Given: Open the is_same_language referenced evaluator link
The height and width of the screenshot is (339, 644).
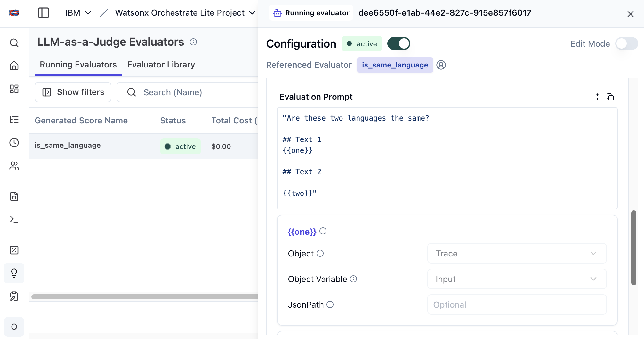Looking at the screenshot, I should [395, 65].
